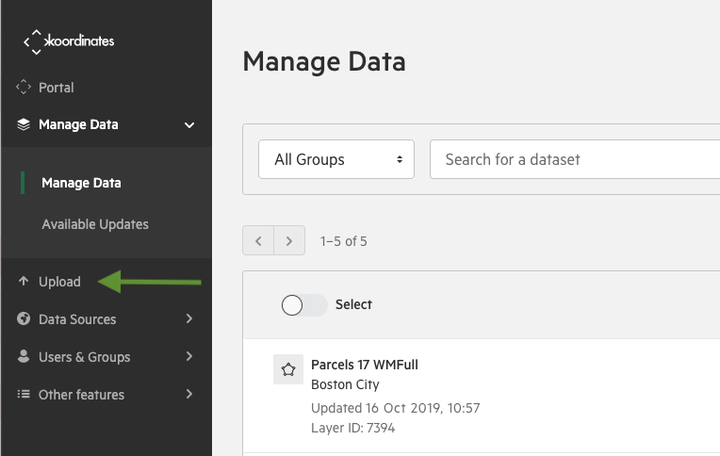The image size is (720, 456).
Task: Click the Data Sources globe icon
Action: (23, 319)
